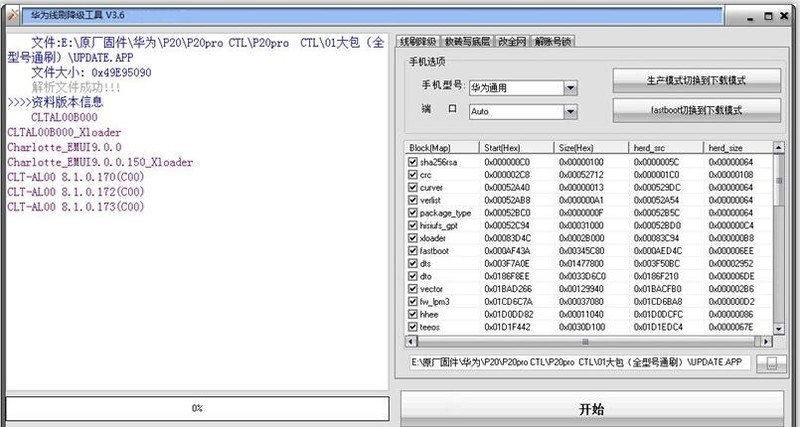The image size is (800, 427).
Task: Close the 华为线刷降级工具 window
Action: [x=784, y=16]
